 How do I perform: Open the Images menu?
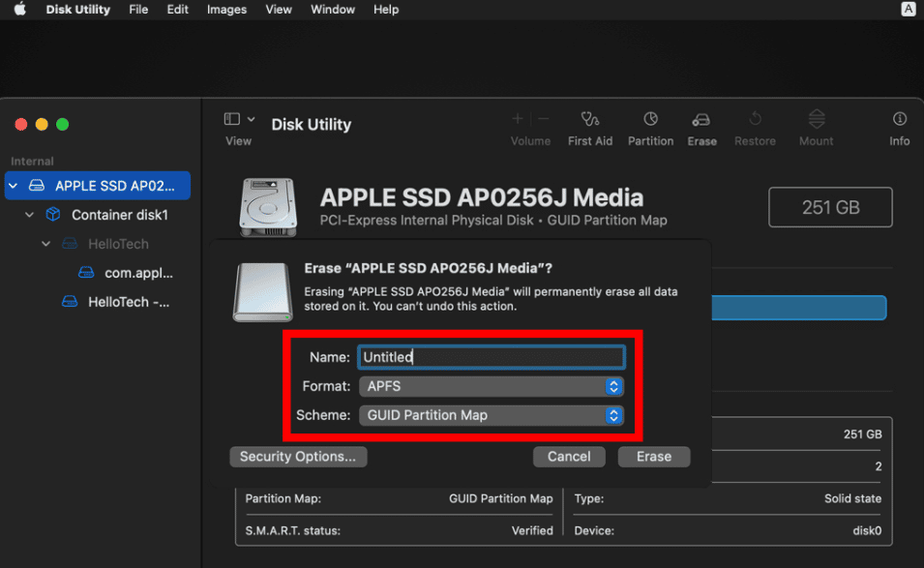click(x=226, y=10)
